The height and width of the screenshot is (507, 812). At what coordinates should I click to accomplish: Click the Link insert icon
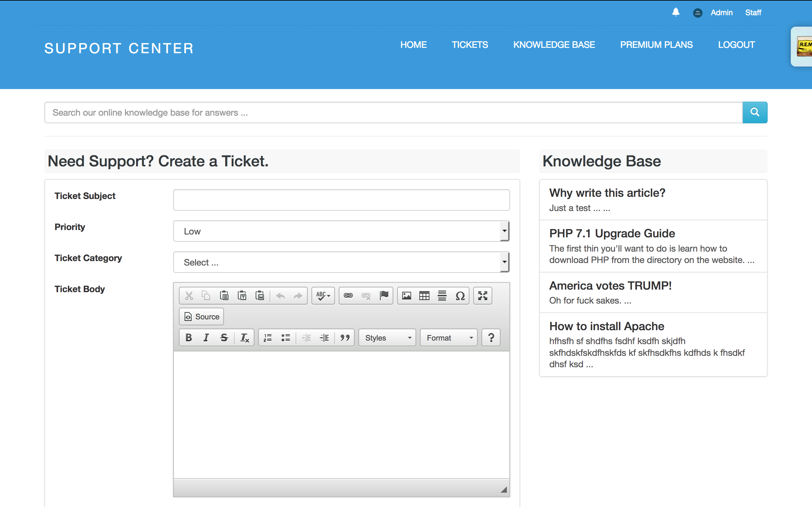348,295
